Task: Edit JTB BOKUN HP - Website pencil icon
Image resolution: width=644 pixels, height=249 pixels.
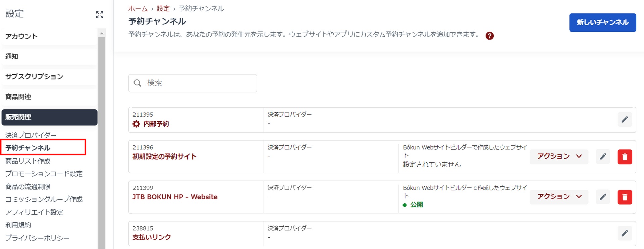Action: (603, 197)
